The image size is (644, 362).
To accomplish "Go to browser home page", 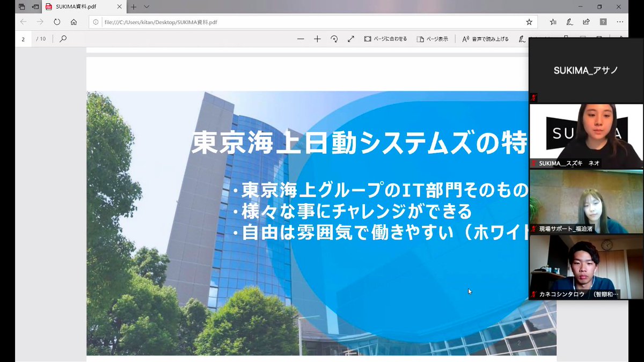I will click(x=74, y=22).
